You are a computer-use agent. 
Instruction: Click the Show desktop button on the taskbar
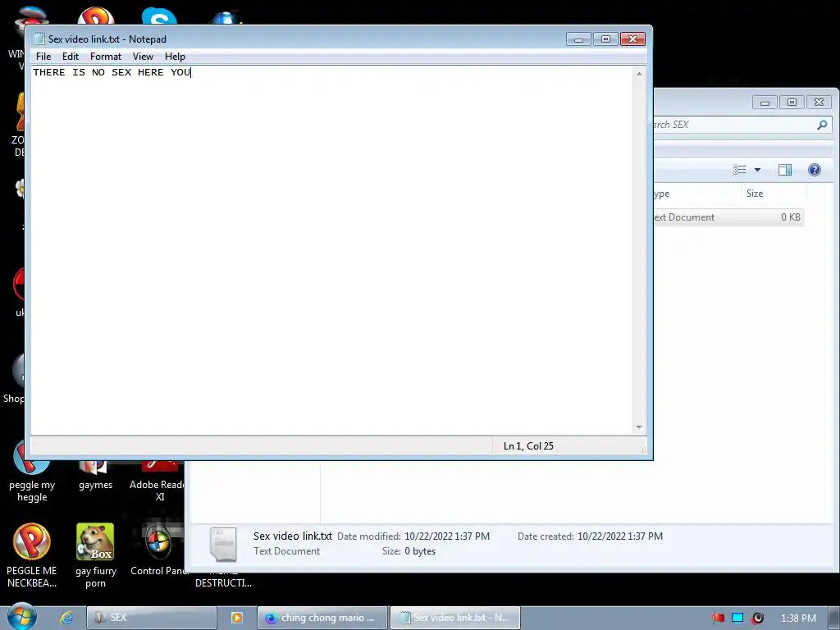click(834, 619)
